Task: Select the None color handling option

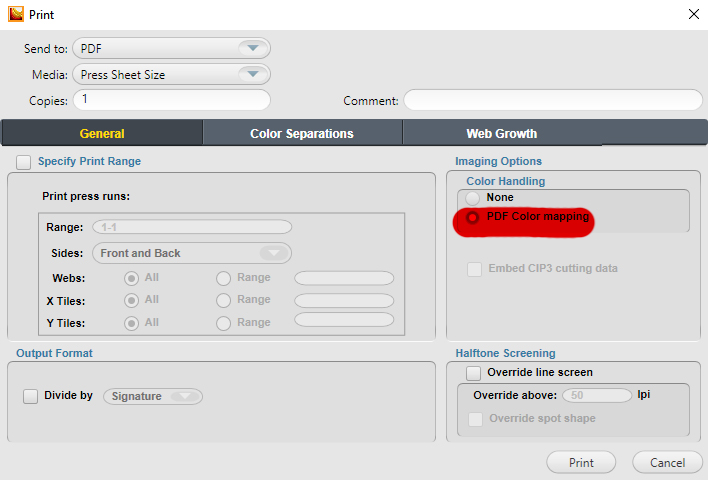Action: 473,198
